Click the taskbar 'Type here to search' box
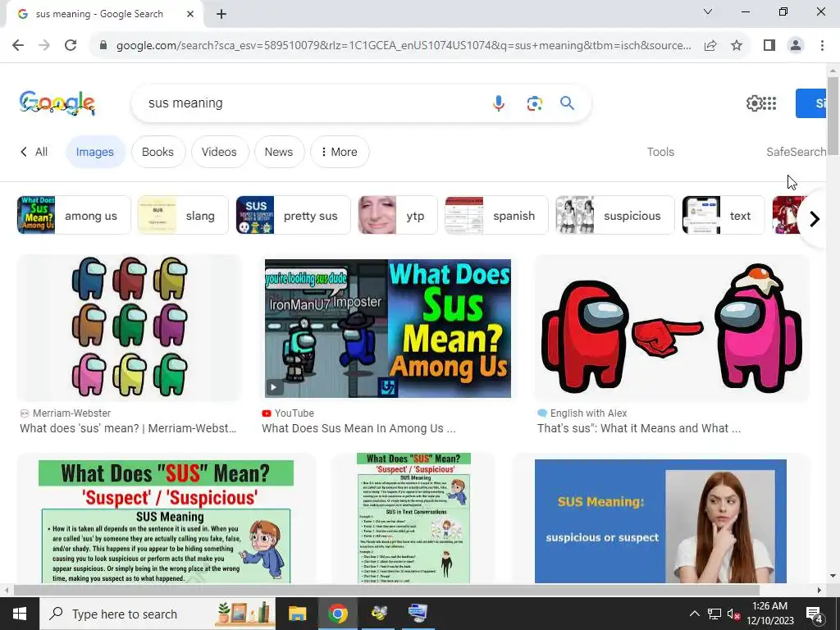Image resolution: width=840 pixels, height=630 pixels. [x=157, y=614]
